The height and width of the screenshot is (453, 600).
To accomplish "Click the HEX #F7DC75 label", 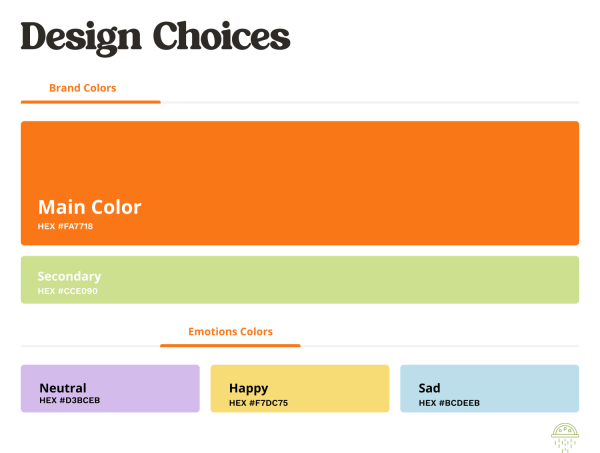I will click(258, 403).
